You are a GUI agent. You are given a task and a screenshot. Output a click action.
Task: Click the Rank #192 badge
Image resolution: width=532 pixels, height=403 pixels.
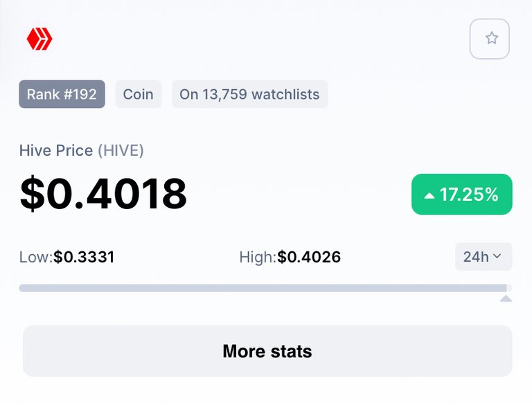tap(62, 94)
